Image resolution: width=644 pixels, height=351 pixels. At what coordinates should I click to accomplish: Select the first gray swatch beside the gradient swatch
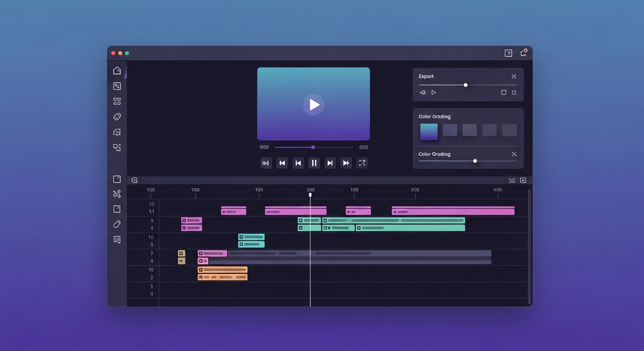pyautogui.click(x=450, y=130)
